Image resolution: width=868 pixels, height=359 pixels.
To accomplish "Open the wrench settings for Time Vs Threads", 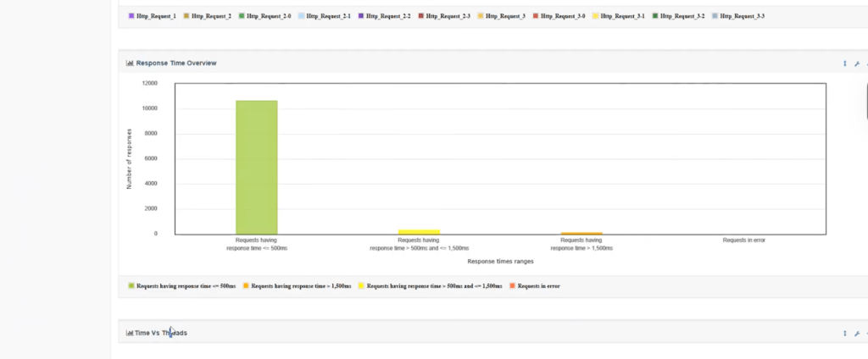I will coord(857,334).
